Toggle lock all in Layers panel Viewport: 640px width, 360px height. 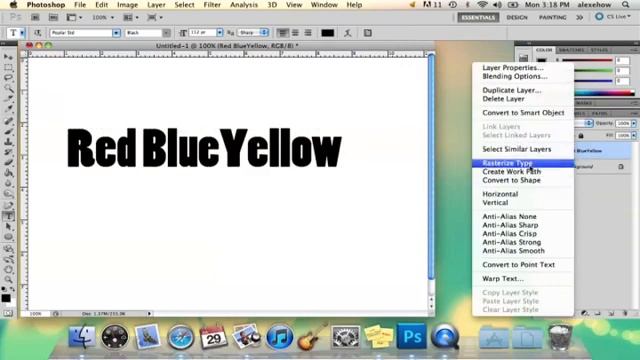(x=581, y=136)
